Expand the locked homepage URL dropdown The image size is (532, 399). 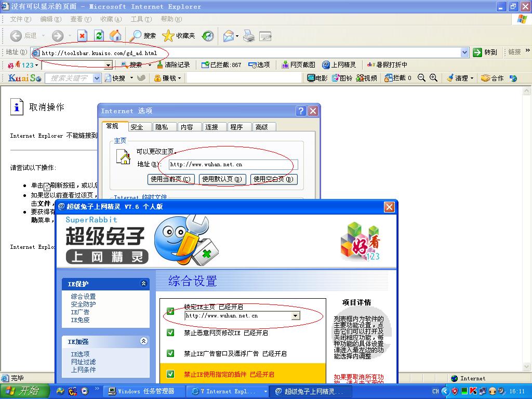coord(296,316)
